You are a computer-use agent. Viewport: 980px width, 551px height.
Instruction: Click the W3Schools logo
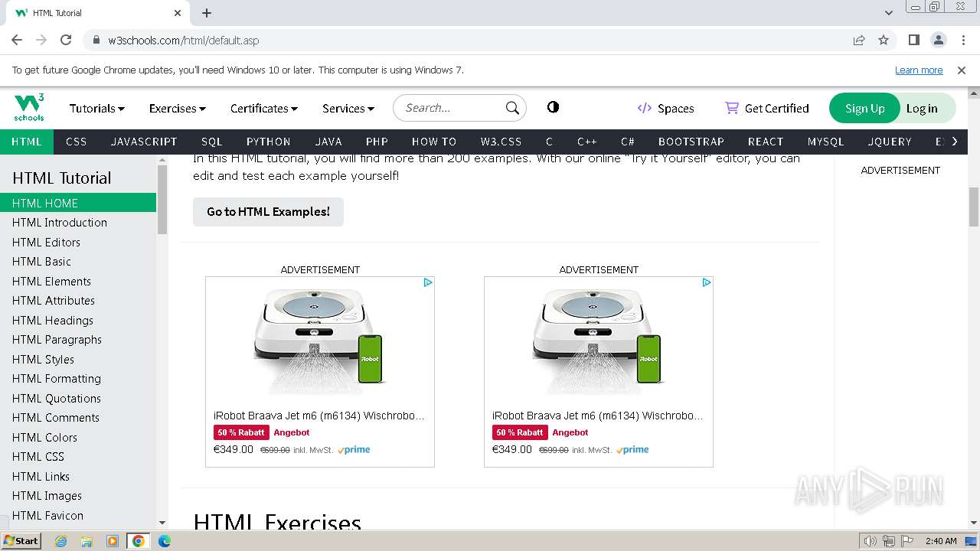29,108
